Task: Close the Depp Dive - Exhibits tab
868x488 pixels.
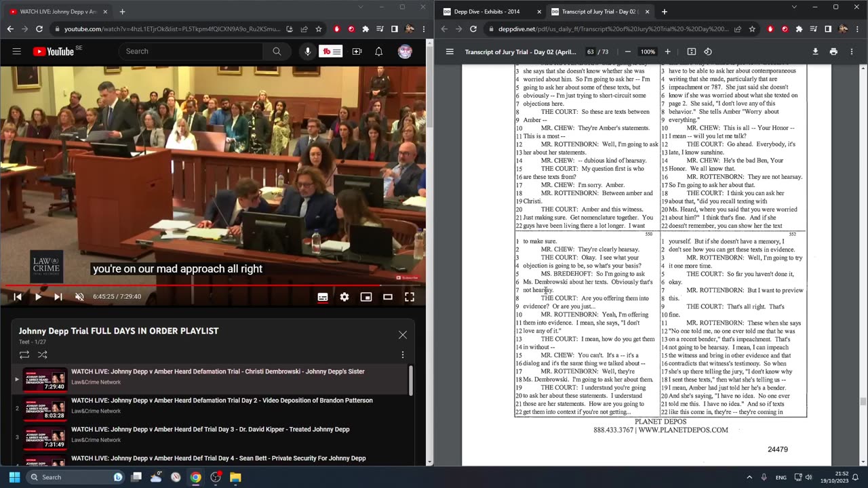Action: (x=539, y=12)
